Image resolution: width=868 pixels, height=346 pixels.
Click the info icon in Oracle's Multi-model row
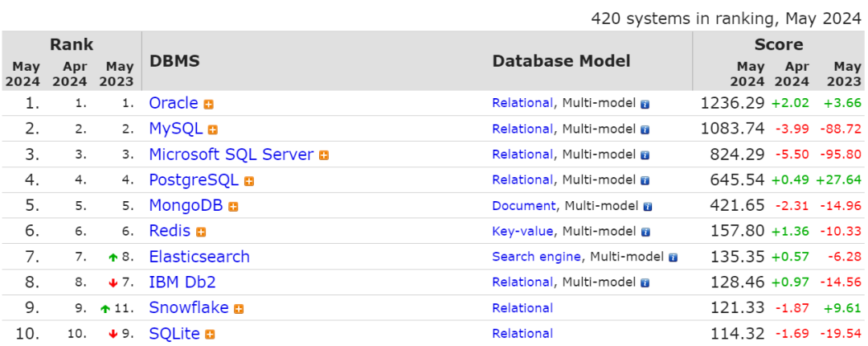(x=645, y=104)
